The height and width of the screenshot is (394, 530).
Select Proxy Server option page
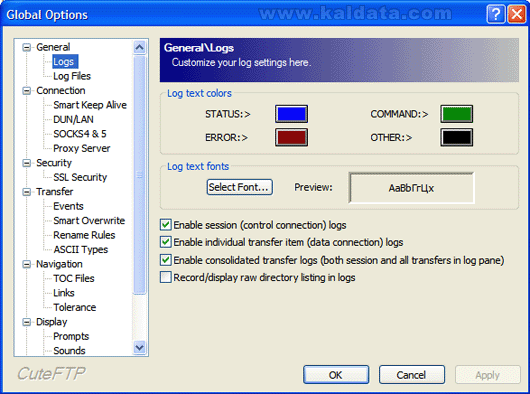tap(82, 148)
